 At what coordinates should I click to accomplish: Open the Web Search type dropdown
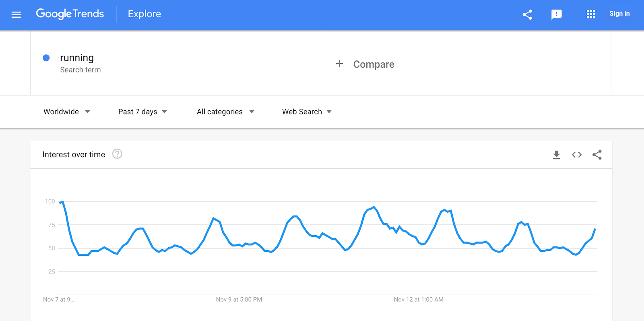coord(307,112)
